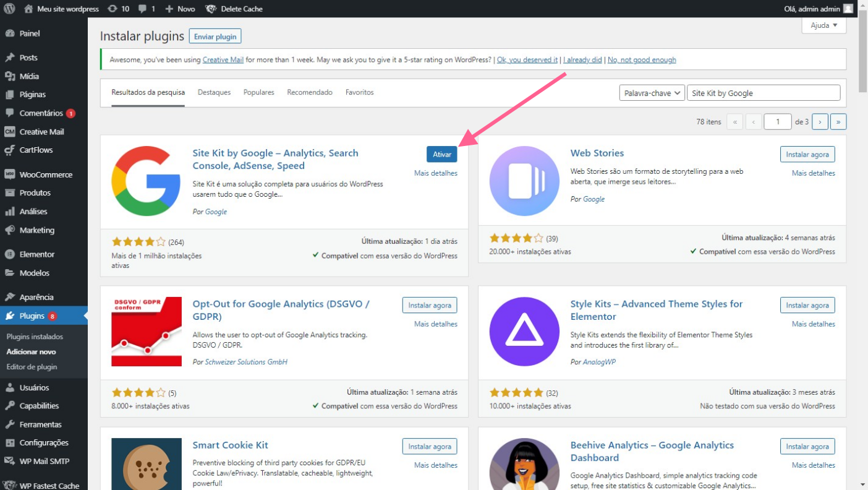Install Opt-Out for Google Analytics plugin
This screenshot has width=868, height=490.
tap(430, 305)
